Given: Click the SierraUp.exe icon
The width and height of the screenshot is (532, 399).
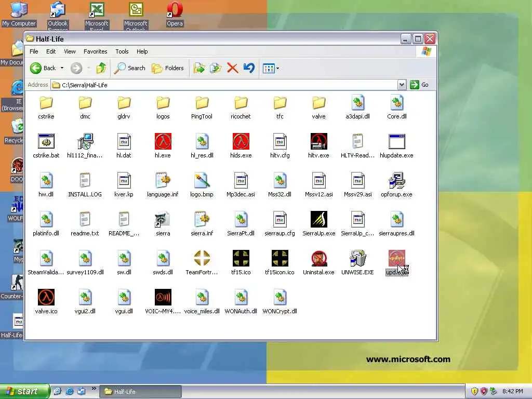Looking at the screenshot, I should pyautogui.click(x=318, y=219).
